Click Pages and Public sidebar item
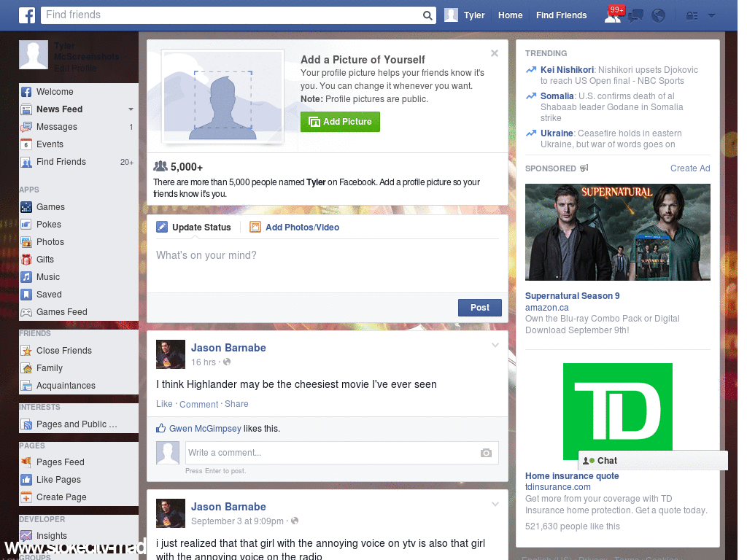Viewport: 747px width, 560px height. pyautogui.click(x=77, y=424)
